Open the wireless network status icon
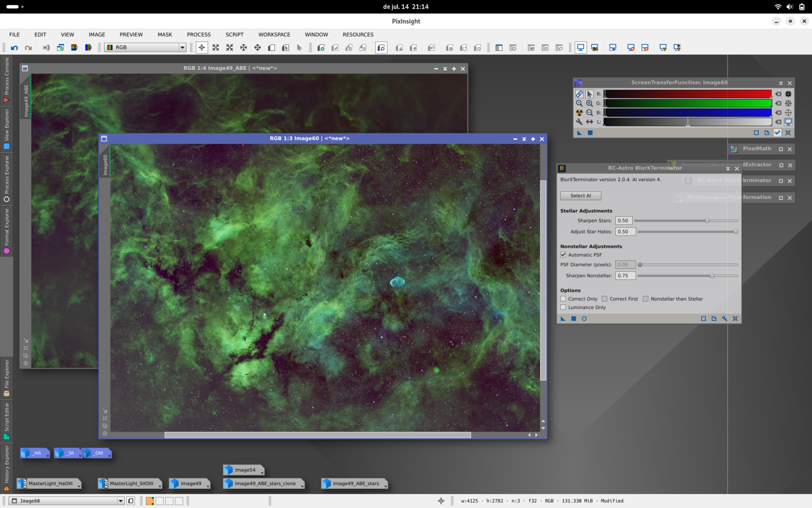Viewport: 812px width, 508px height. 778,7
